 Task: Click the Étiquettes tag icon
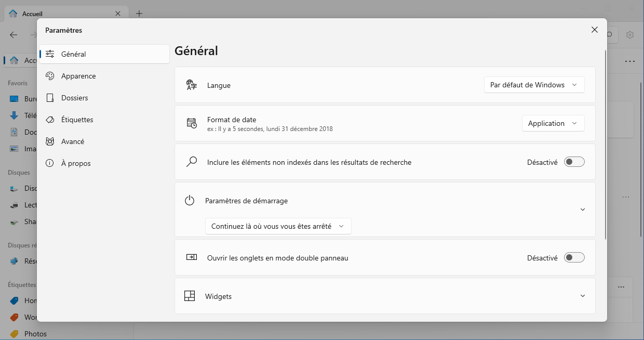point(50,120)
